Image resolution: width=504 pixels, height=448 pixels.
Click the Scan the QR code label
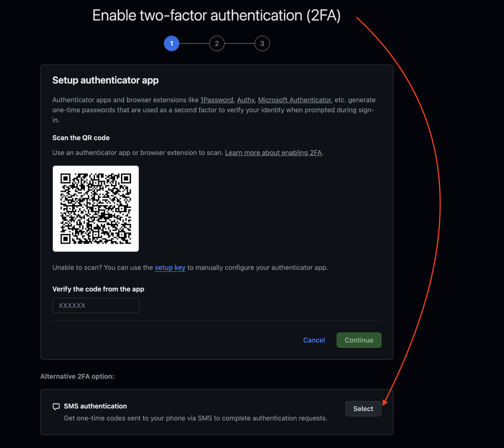(x=81, y=138)
